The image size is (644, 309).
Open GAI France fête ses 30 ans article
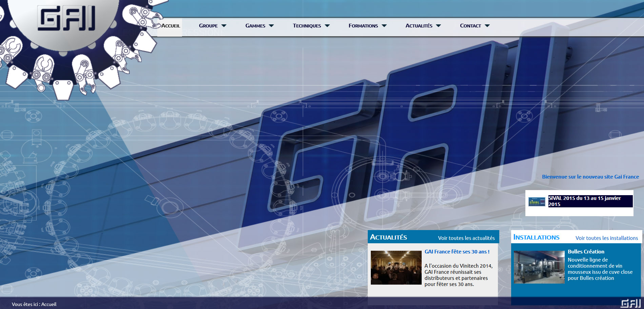tap(457, 252)
